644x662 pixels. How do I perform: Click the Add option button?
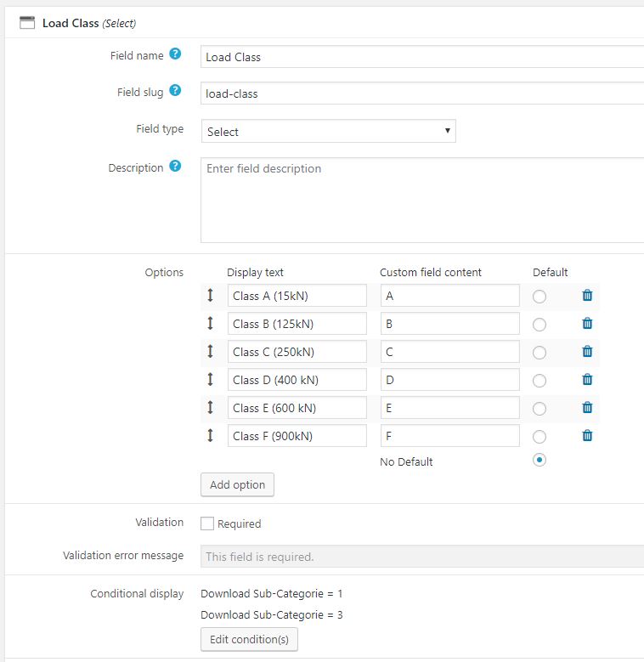click(237, 484)
